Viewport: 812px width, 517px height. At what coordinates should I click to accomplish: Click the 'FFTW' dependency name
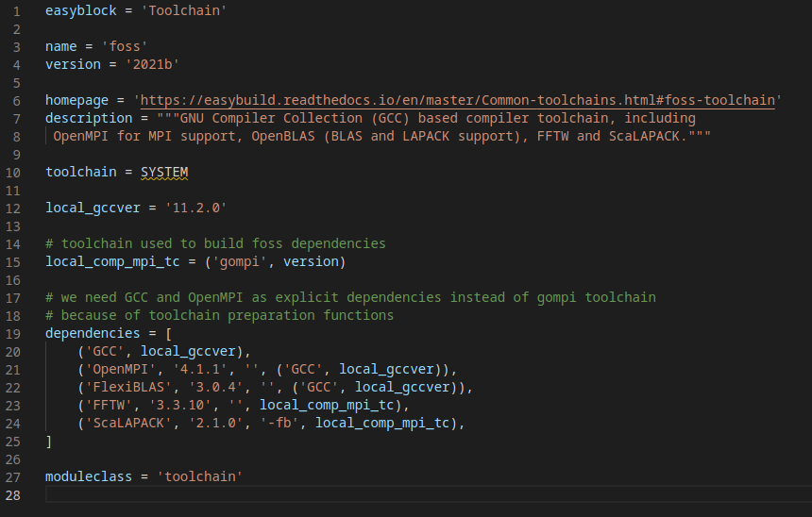(109, 405)
